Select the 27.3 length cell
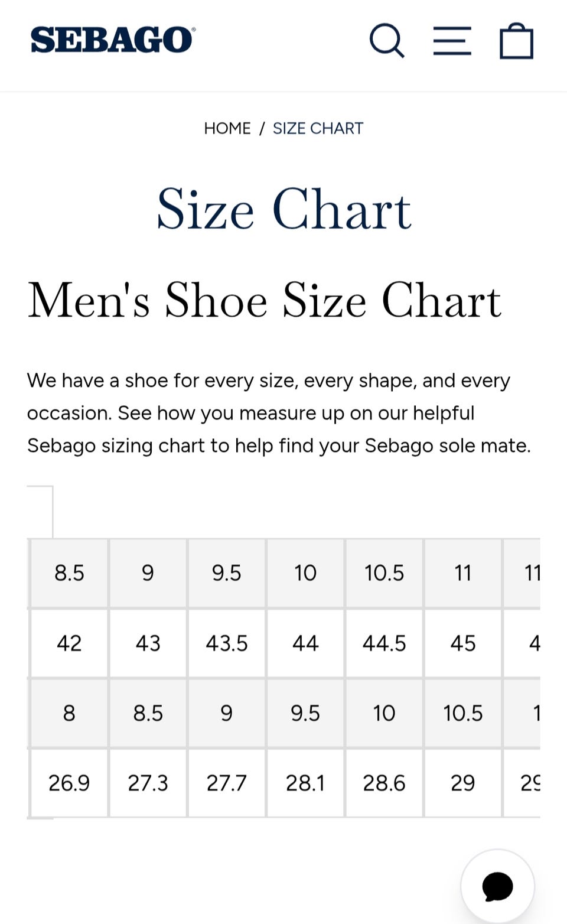This screenshot has height=924, width=567. point(148,783)
